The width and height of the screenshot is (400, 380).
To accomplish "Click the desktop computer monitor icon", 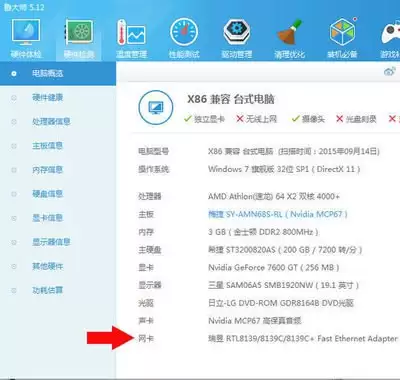I will [x=156, y=107].
